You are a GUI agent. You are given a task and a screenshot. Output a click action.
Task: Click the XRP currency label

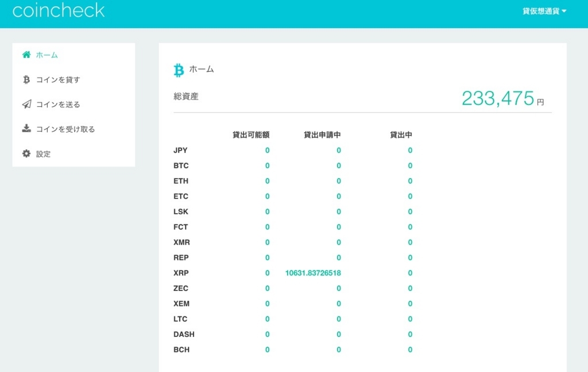(181, 273)
